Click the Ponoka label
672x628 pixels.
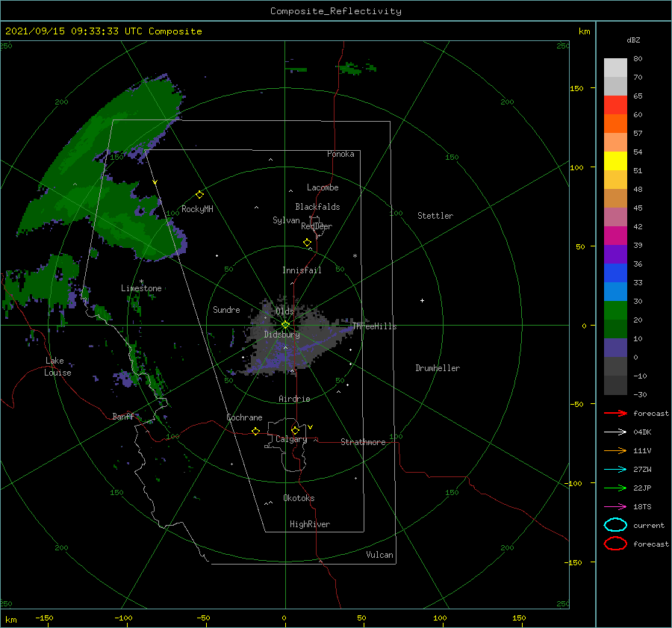(x=340, y=154)
